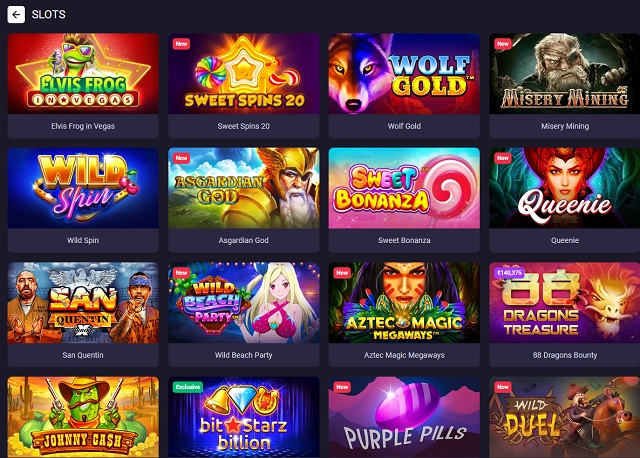
Task: Click the back arrow icon beside SLOTS
Action: click(x=16, y=15)
